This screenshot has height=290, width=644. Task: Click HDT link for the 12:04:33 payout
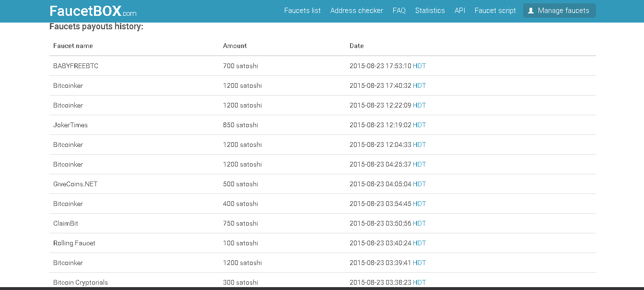[419, 145]
